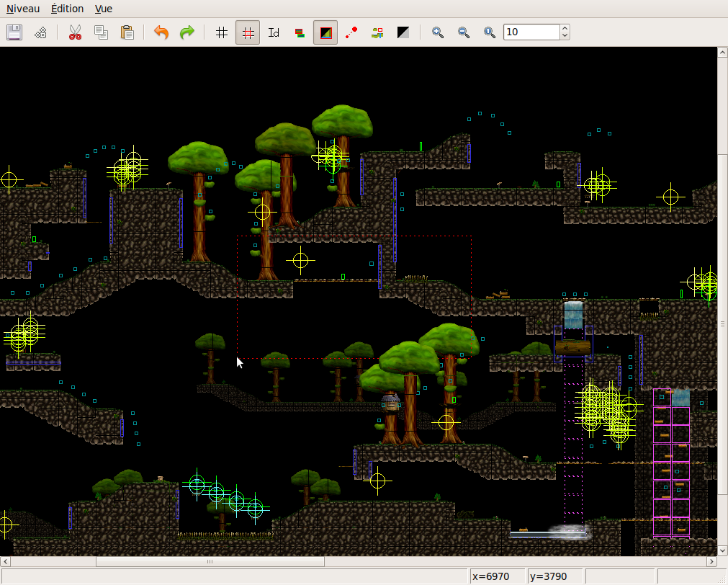Screen dimensions: 728x585
Task: Click the zoom in magnifier icon
Action: (438, 32)
